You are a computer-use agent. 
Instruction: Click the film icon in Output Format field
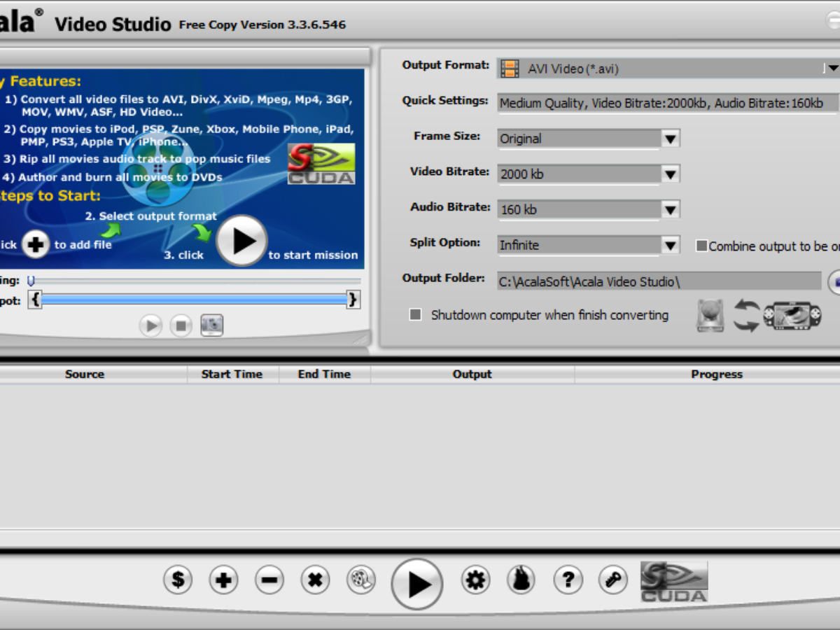pos(510,69)
